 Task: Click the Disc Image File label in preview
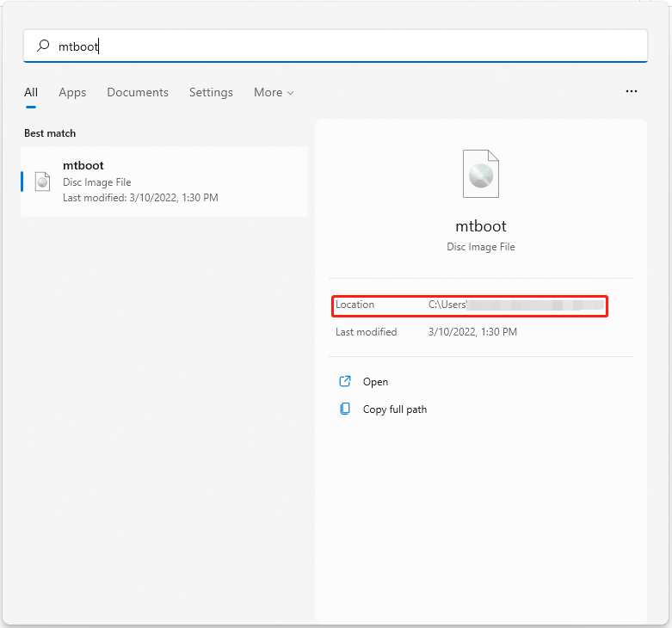481,247
